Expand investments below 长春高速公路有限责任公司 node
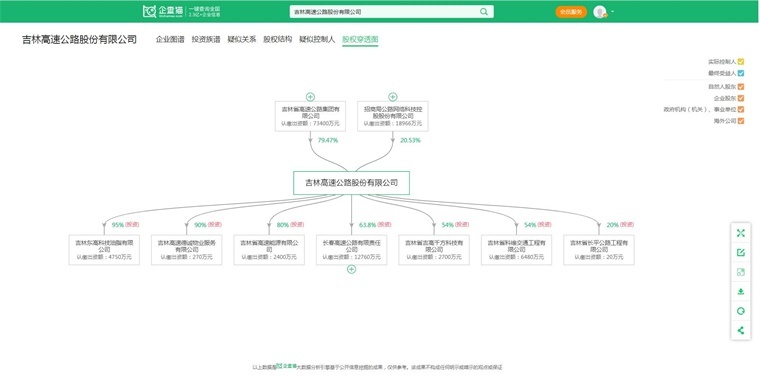The image size is (760, 377). pyautogui.click(x=351, y=269)
